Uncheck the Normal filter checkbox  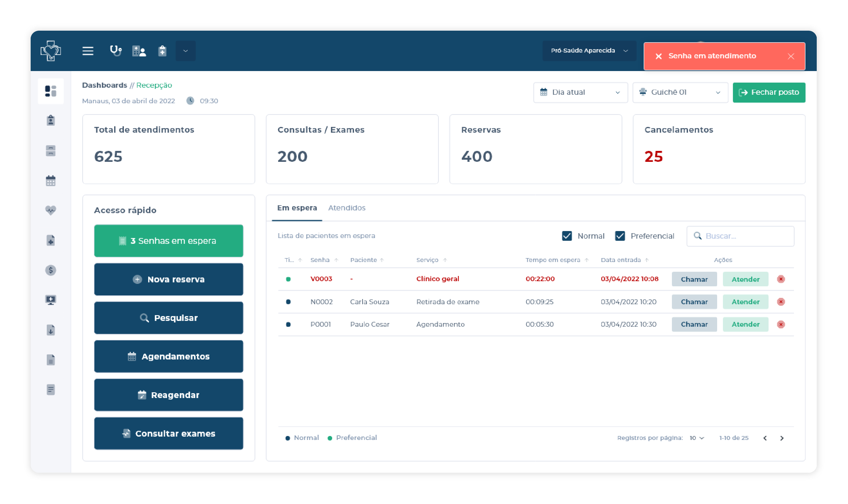[x=567, y=236]
